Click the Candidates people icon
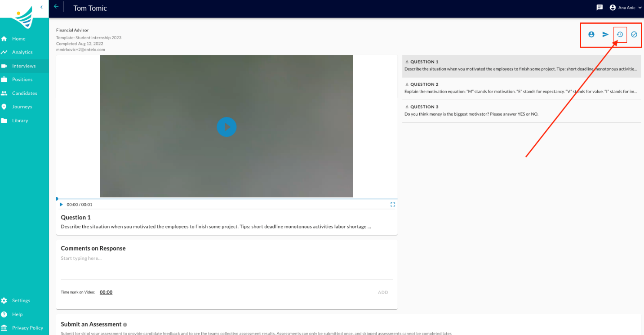Image resolution: width=644 pixels, height=335 pixels. [x=4, y=94]
